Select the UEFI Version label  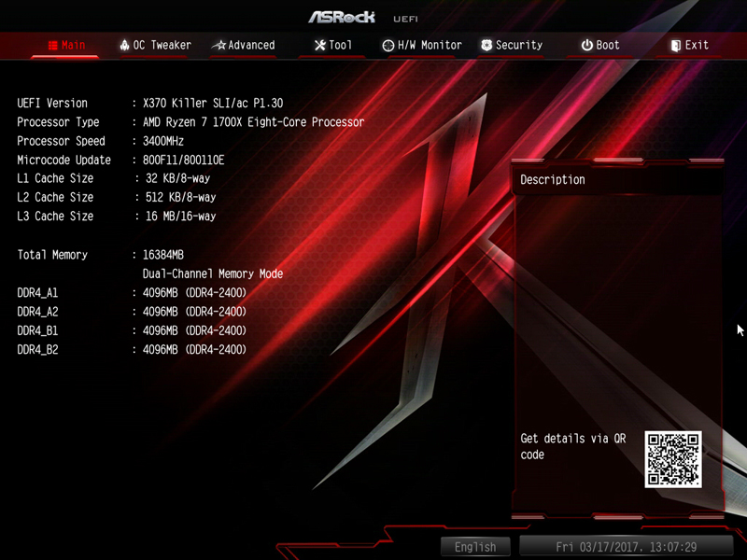pyautogui.click(x=52, y=103)
